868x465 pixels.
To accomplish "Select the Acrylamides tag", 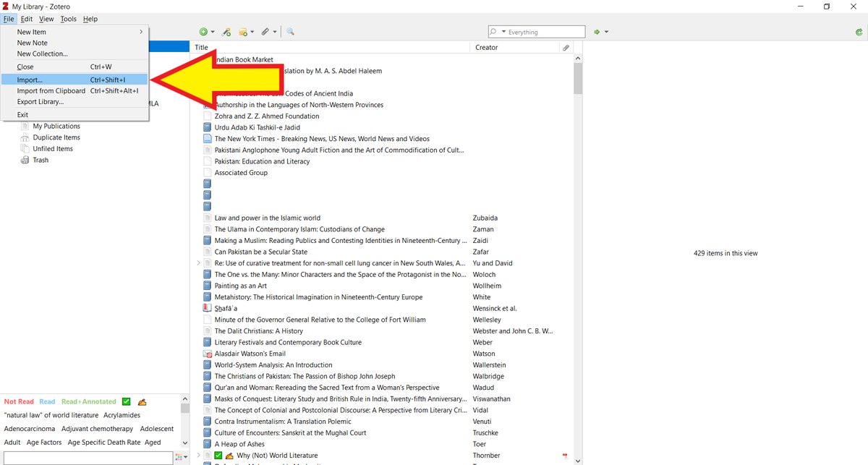I will [x=122, y=415].
